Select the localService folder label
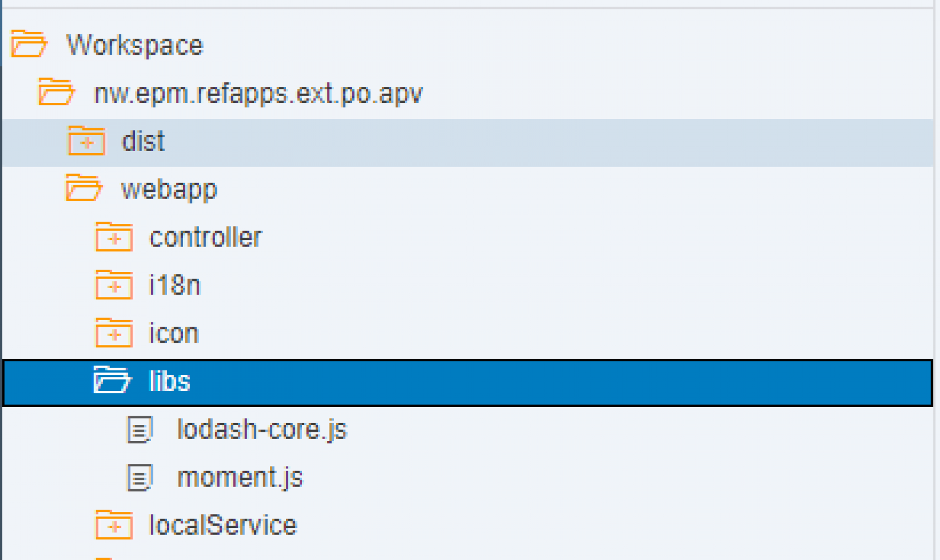 [x=223, y=525]
